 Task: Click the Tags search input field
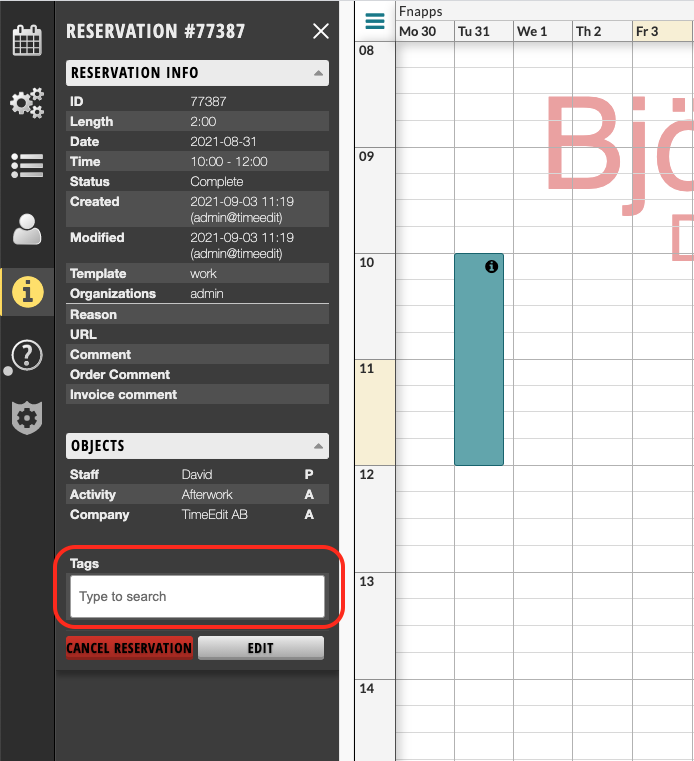[197, 596]
